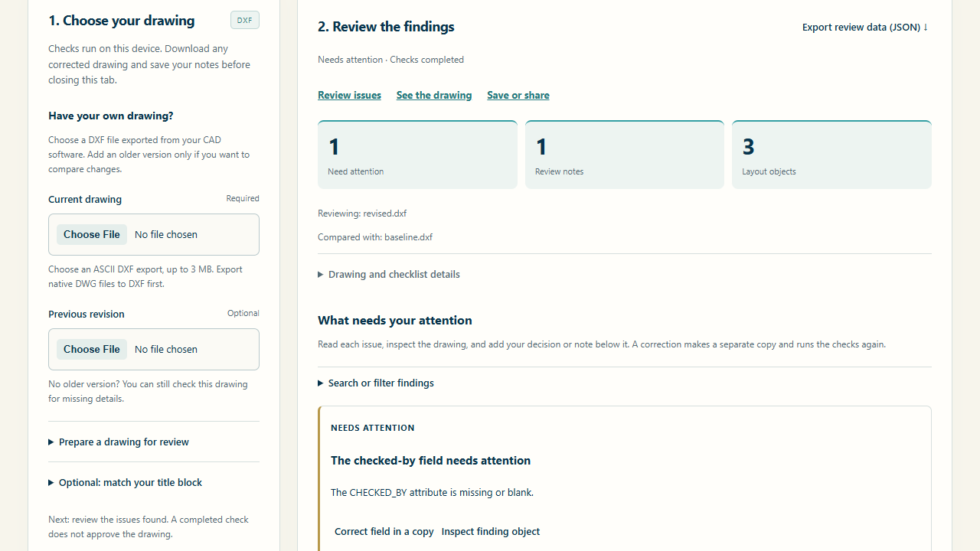Click the DXF badge
The width and height of the screenshot is (980, 551).
tap(245, 21)
